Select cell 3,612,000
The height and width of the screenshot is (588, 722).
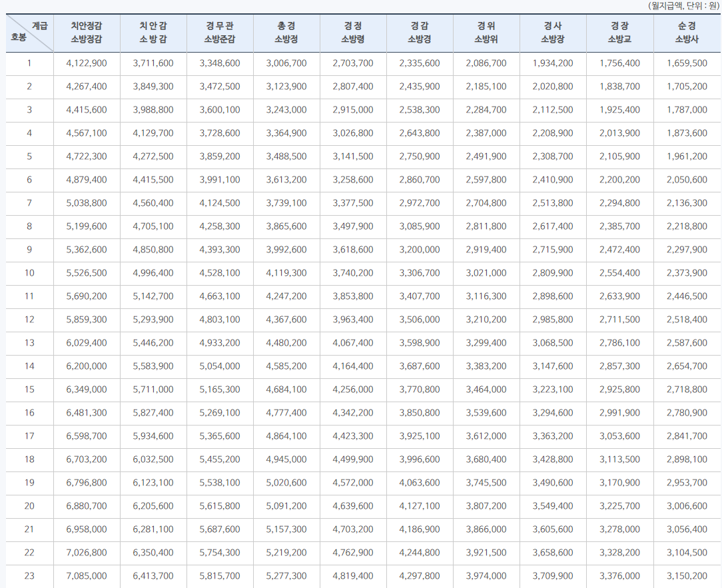(486, 436)
